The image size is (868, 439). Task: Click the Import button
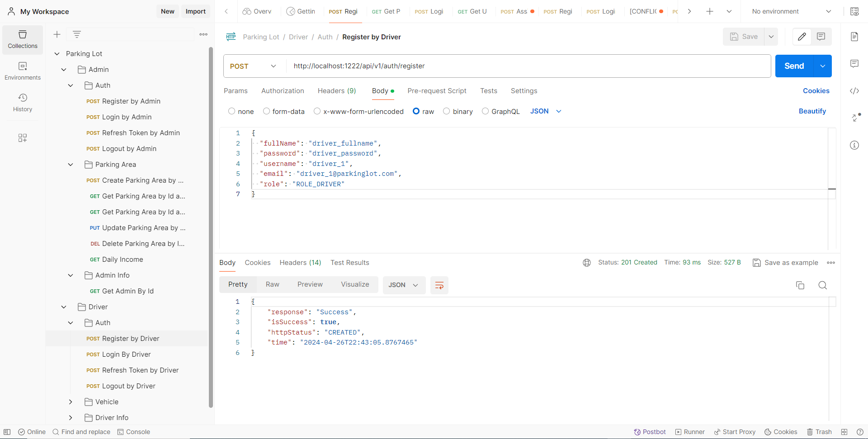click(195, 11)
